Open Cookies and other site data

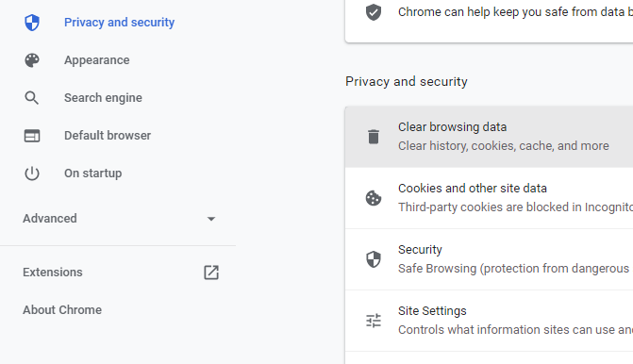(x=489, y=198)
